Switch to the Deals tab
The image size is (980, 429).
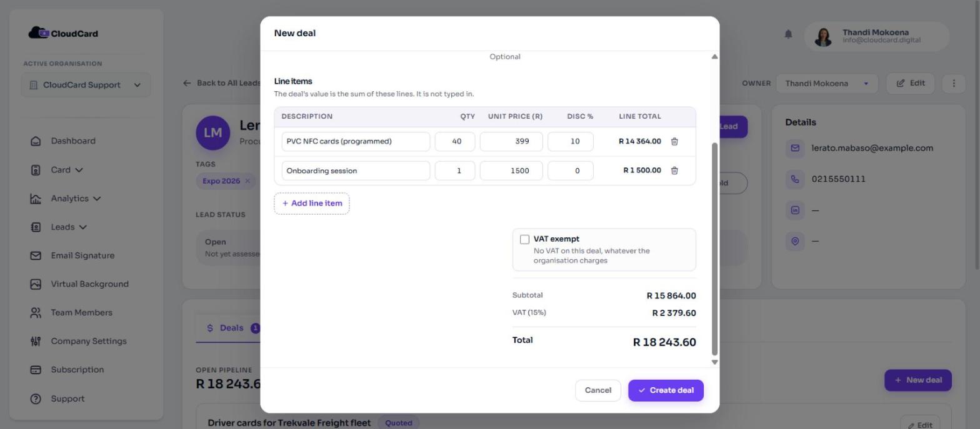(232, 328)
